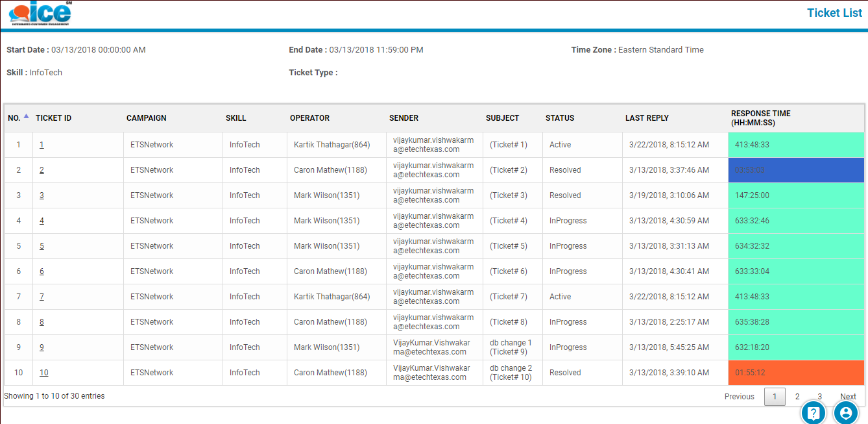868x424 pixels.
Task: Sort table by Status column header
Action: coord(559,118)
